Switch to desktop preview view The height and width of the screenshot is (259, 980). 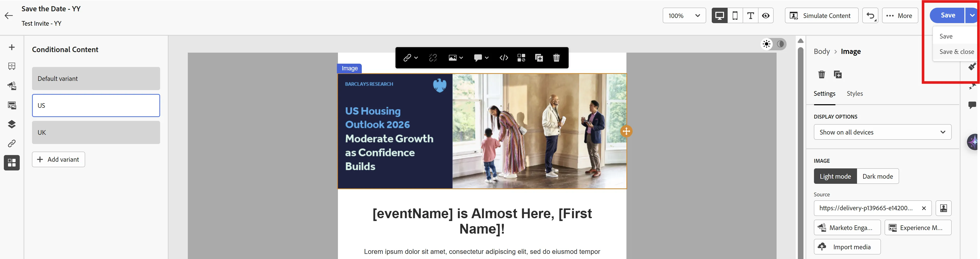720,16
